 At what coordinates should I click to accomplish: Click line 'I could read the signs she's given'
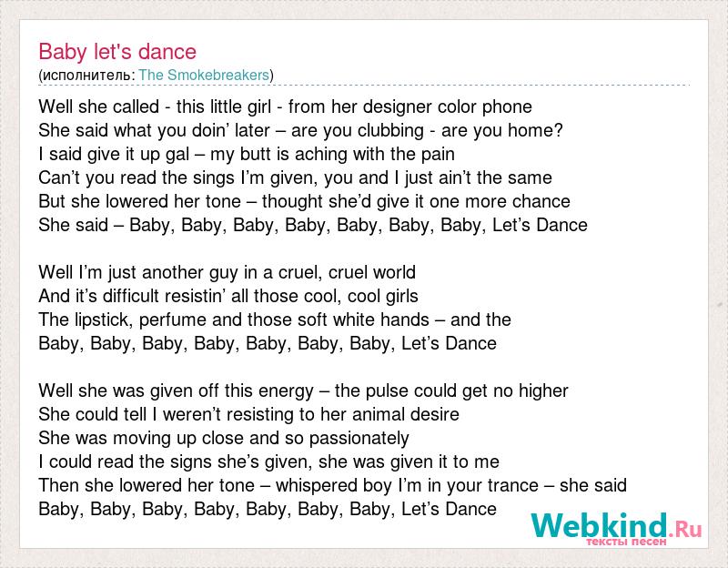(268, 462)
